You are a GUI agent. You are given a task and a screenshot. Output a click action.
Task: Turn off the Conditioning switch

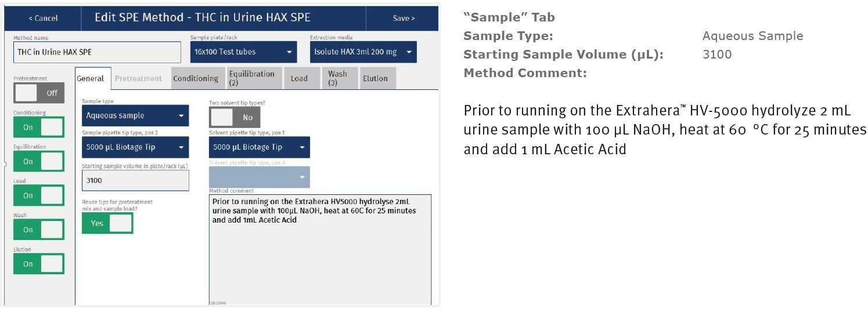click(x=39, y=127)
